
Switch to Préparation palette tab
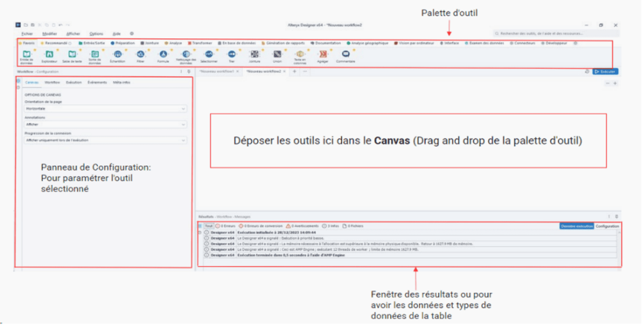point(123,43)
